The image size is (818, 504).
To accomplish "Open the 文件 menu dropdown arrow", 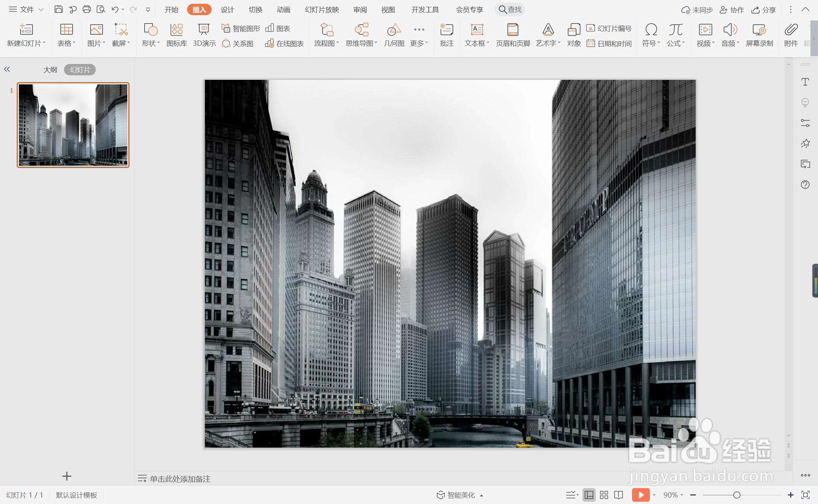I will tap(41, 9).
